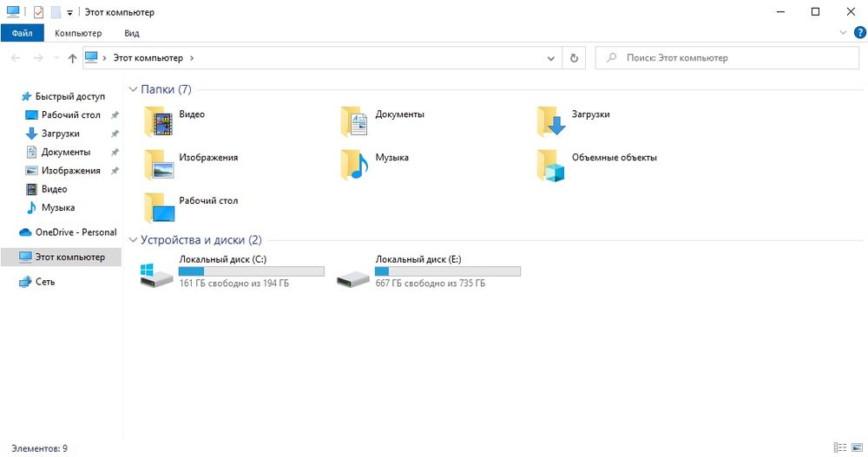Click the Объемные объекты folder name

(x=615, y=158)
